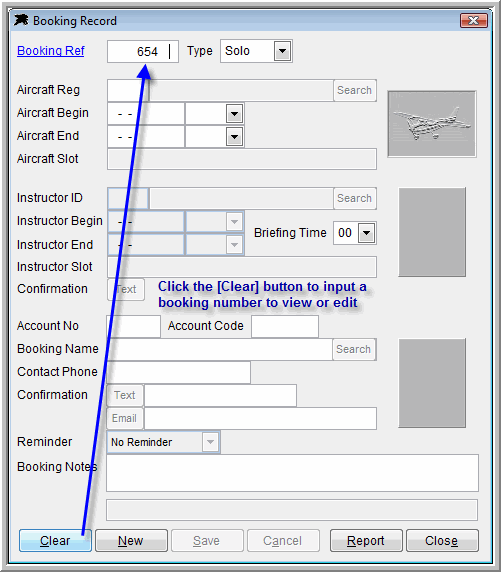Click the Email confirmation address field

[x=261, y=418]
